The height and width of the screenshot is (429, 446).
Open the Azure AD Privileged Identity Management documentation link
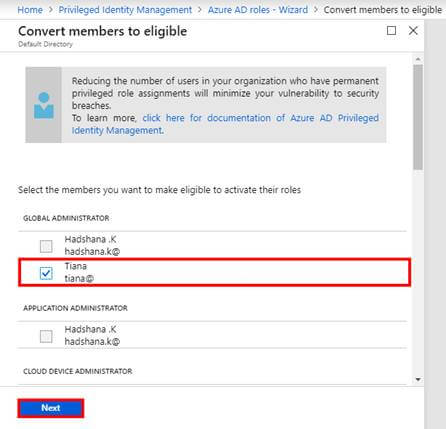225,124
